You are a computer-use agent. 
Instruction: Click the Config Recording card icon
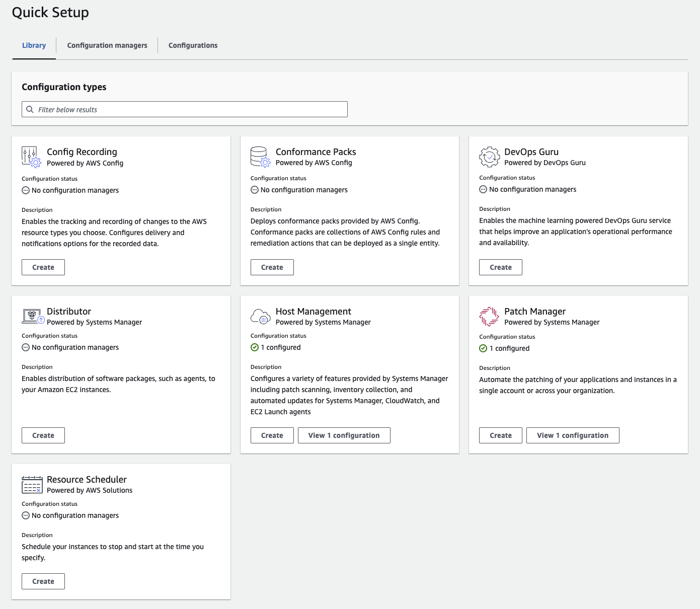coord(31,157)
